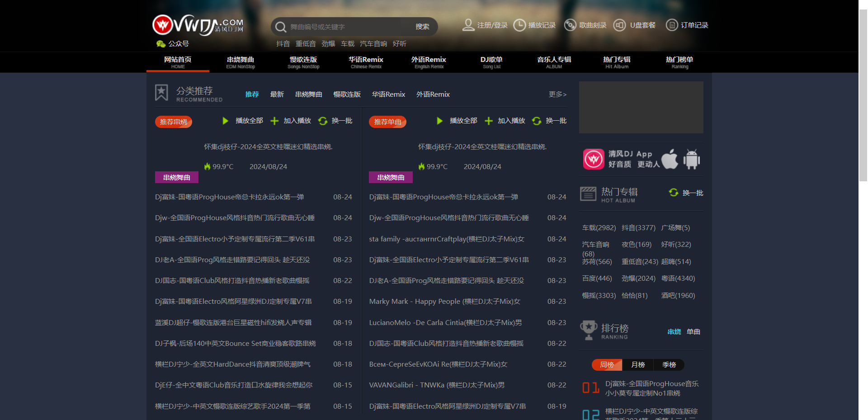
Task: Switch 排行榜 to 单曲 mode
Action: pos(694,331)
